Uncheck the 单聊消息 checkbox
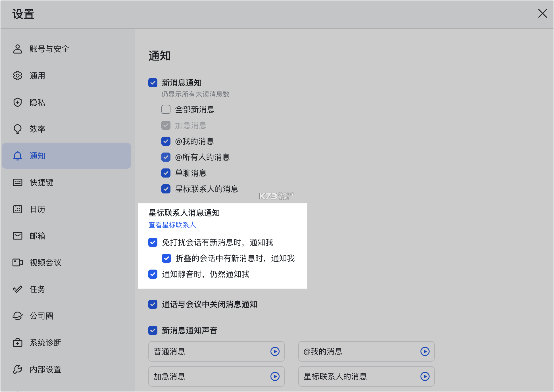This screenshot has width=554, height=392. tap(166, 173)
